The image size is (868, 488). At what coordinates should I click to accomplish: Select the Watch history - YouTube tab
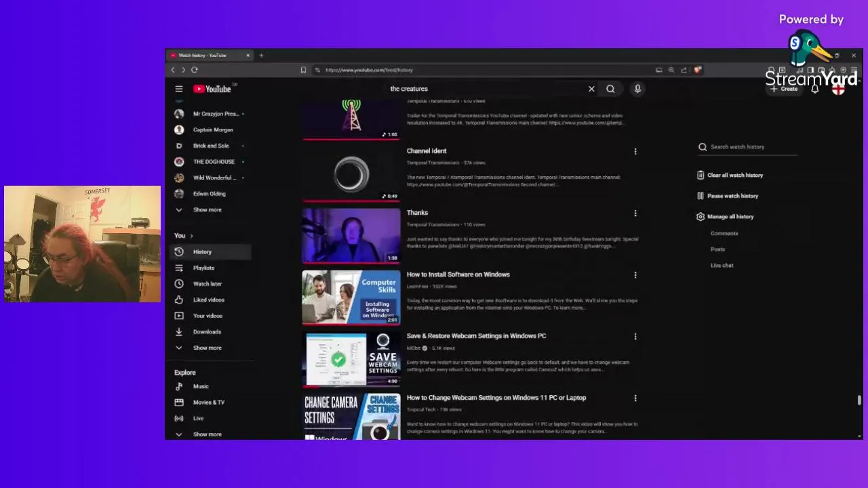tap(210, 56)
